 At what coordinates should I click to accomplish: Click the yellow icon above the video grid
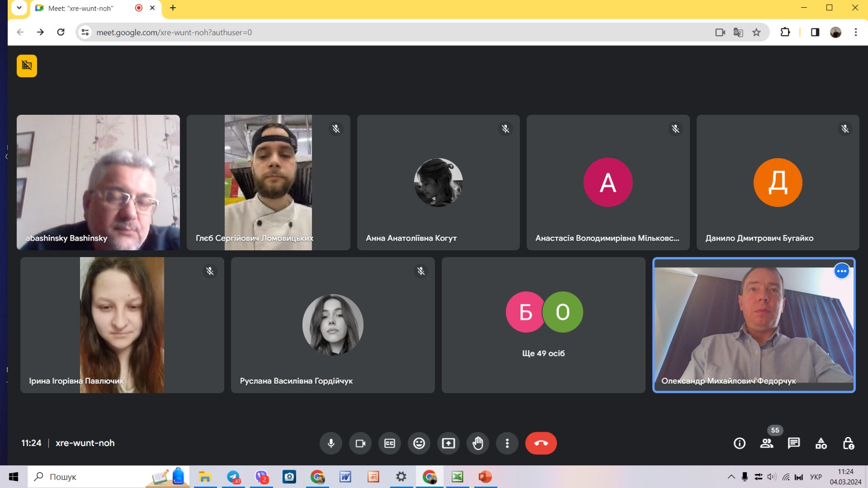[x=27, y=66]
